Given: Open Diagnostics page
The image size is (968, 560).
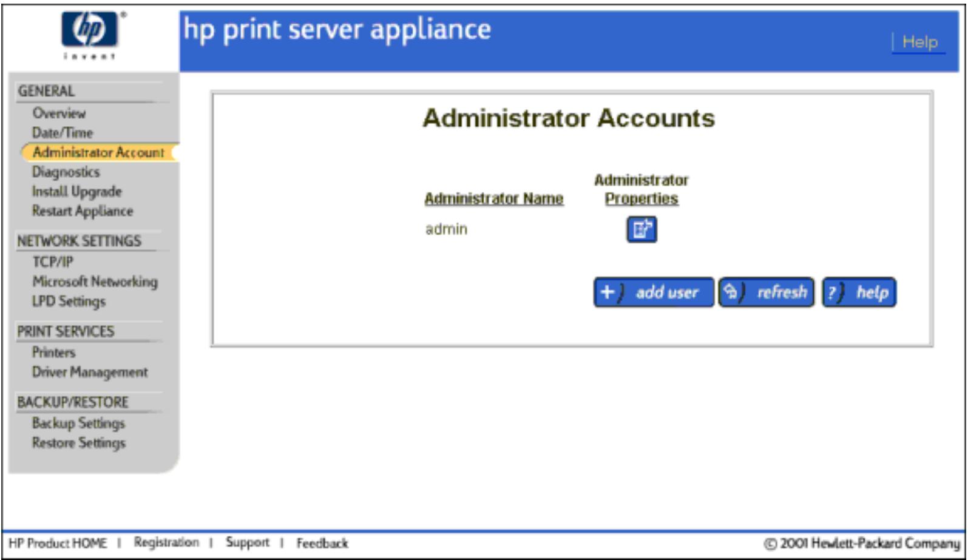Looking at the screenshot, I should point(66,172).
